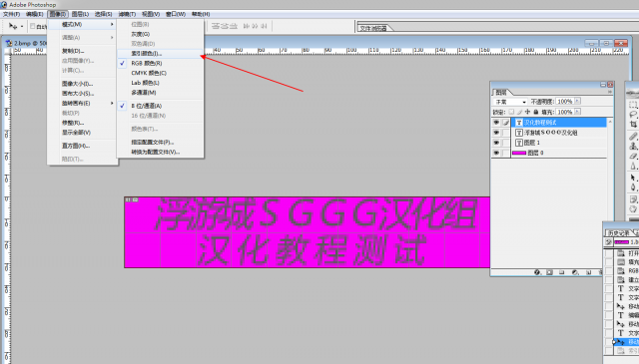Click magenta thumbnail of 图层 0
Screen dimensions: 639x364
pyautogui.click(x=519, y=154)
